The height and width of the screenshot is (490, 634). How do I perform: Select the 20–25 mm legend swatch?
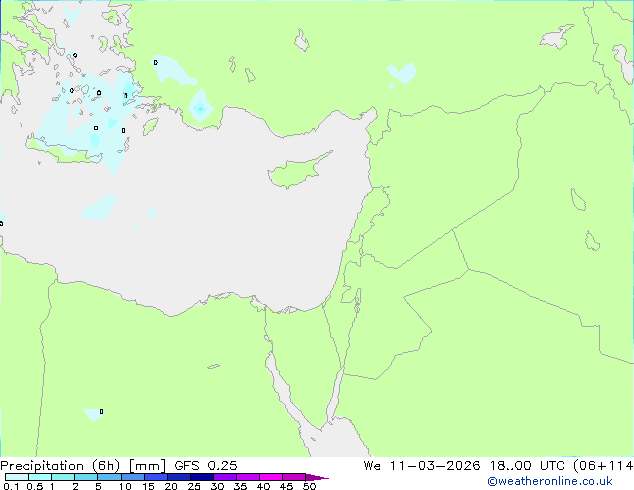tap(178, 477)
